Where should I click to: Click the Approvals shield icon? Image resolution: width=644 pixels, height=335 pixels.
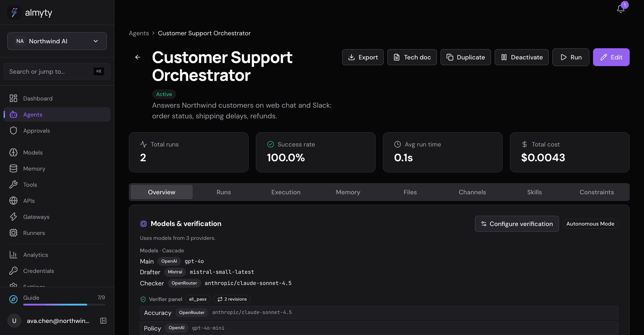(13, 131)
